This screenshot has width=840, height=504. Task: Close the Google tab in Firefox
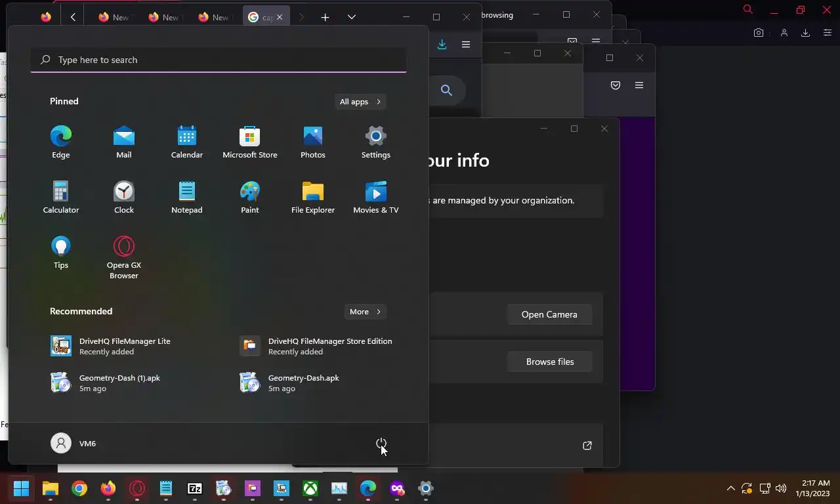click(280, 17)
